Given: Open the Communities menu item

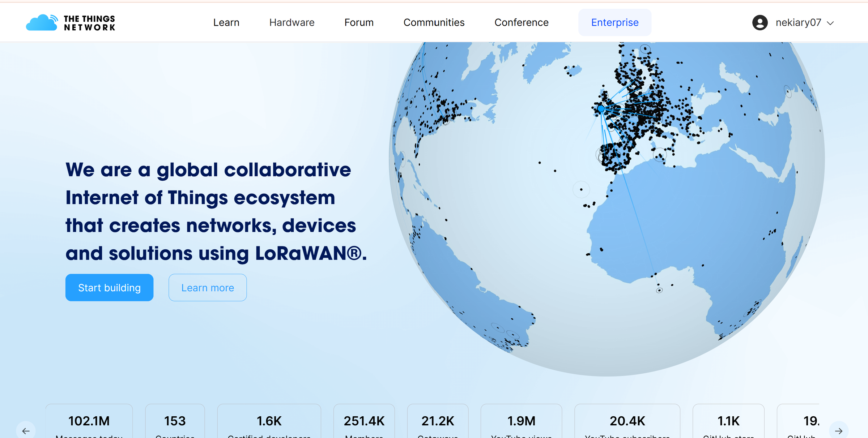Looking at the screenshot, I should (x=434, y=22).
